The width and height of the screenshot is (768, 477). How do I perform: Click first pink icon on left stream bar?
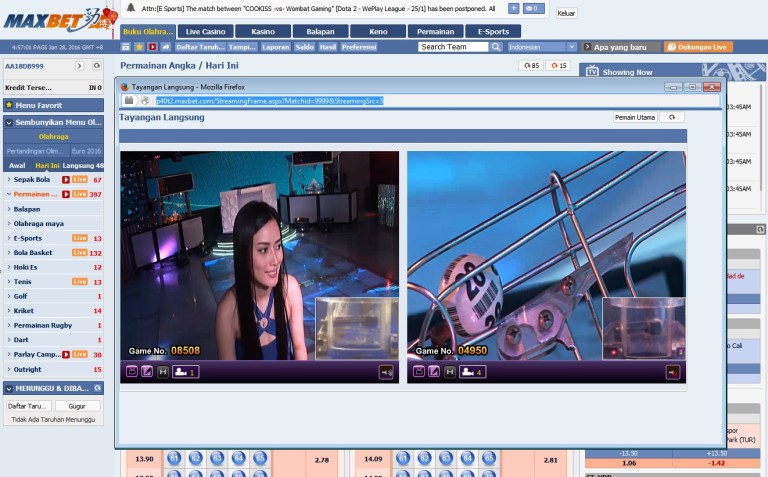[131, 372]
